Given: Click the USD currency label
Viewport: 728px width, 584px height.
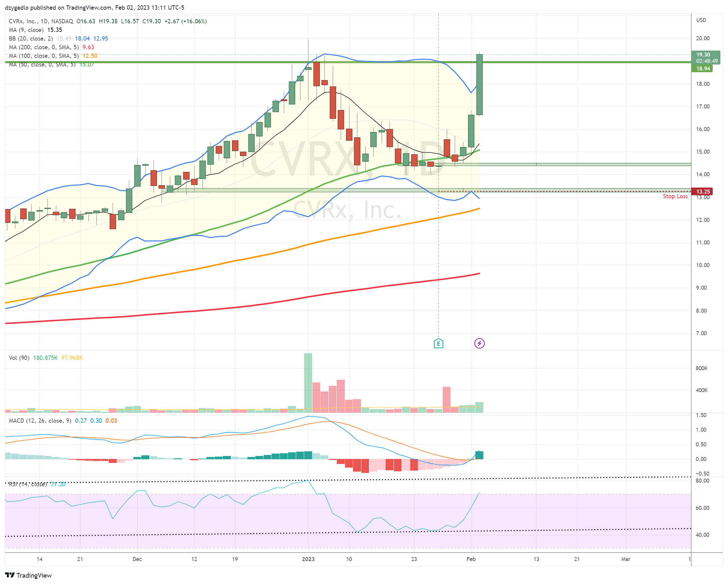Looking at the screenshot, I should coord(701,20).
